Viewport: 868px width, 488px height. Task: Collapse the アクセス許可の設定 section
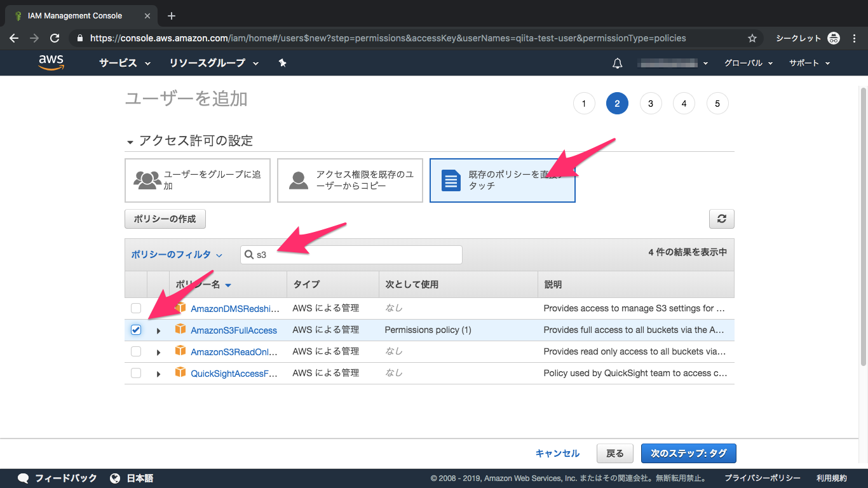[x=130, y=142]
